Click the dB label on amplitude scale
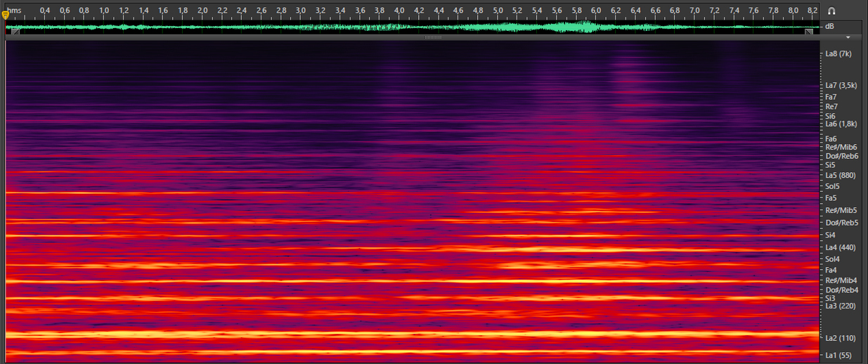 click(829, 27)
